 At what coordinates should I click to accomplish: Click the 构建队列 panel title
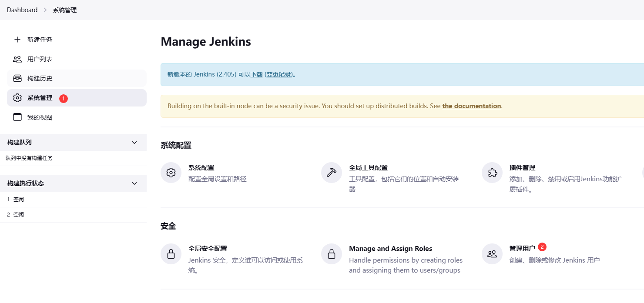coord(20,143)
